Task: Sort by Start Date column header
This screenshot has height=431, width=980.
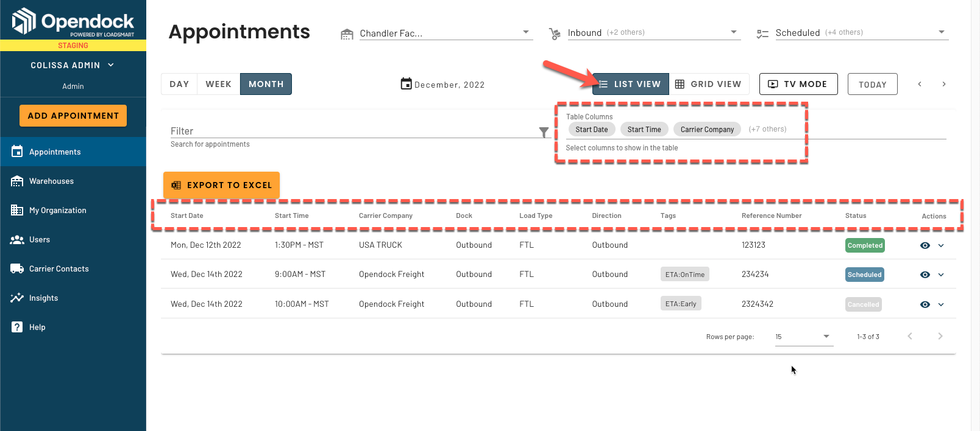Action: [187, 215]
